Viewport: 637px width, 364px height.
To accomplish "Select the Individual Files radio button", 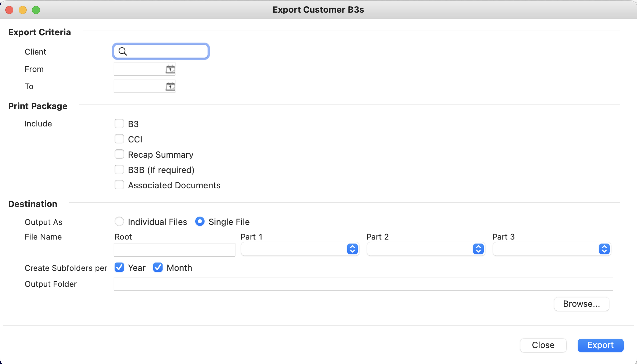I will (119, 222).
